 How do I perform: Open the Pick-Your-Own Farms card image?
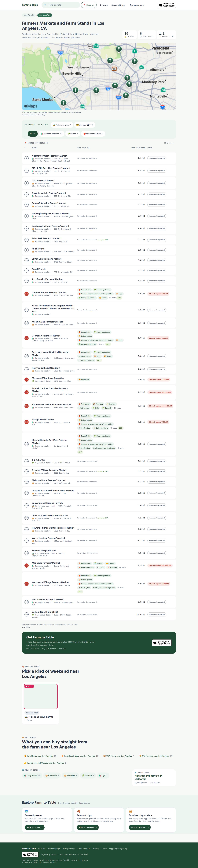(41, 696)
